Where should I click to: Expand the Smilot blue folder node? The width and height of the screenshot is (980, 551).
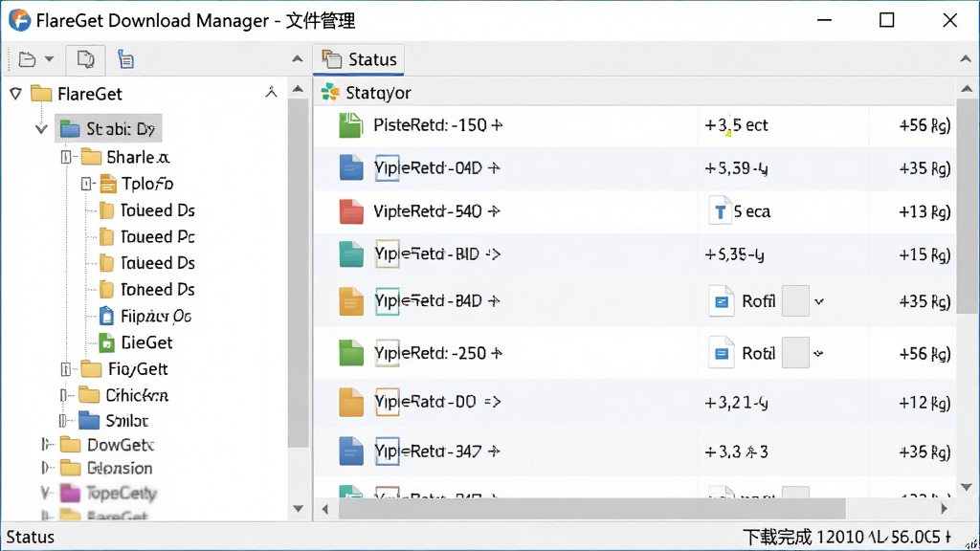click(62, 421)
